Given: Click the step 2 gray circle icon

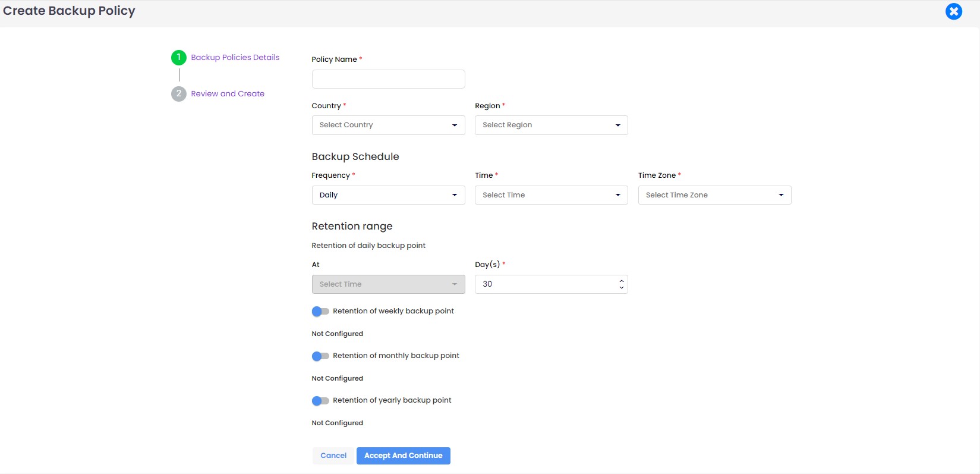Looking at the screenshot, I should point(179,94).
